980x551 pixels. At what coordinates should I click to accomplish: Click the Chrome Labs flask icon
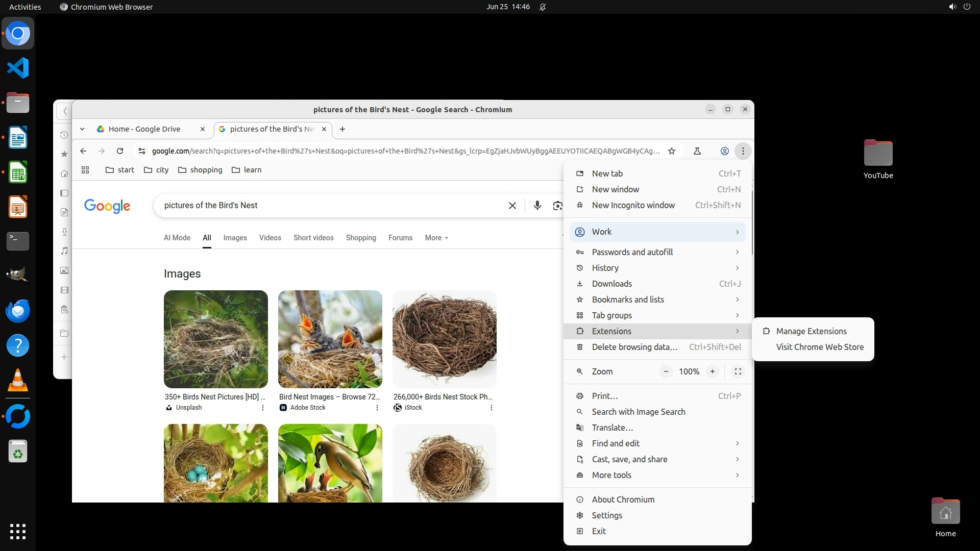[697, 151]
